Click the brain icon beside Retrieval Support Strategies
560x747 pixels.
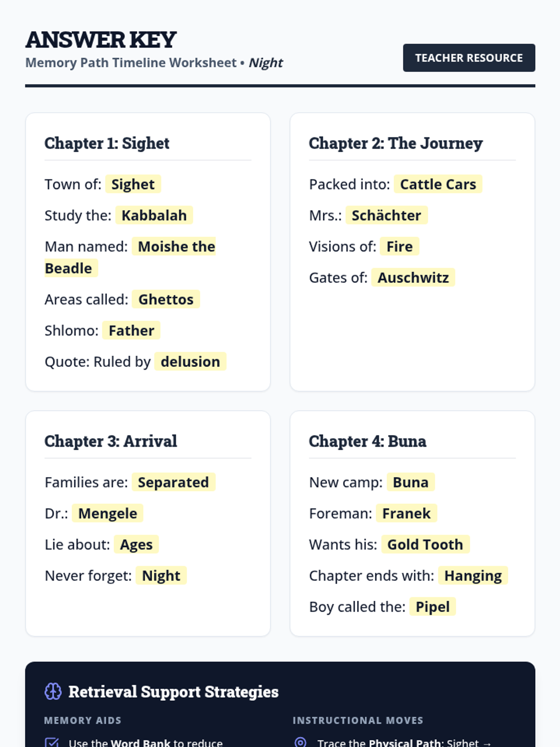(x=53, y=691)
